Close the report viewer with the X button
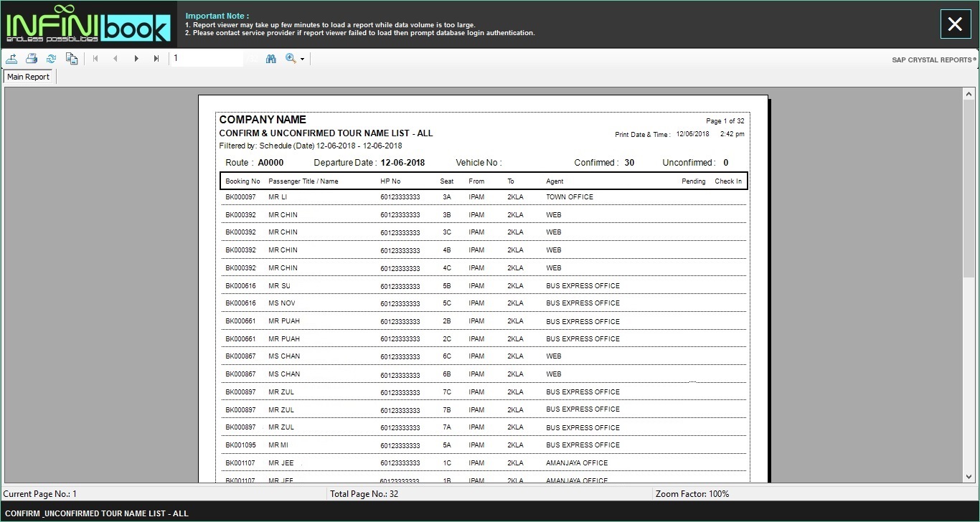980x522 pixels. (955, 24)
